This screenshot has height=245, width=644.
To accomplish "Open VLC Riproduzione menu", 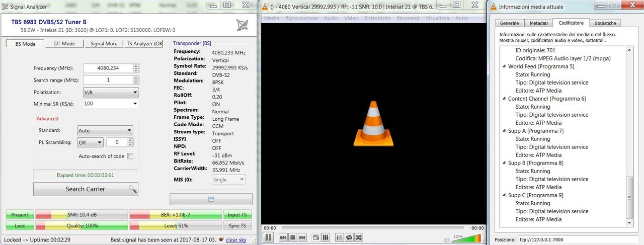I will 301,18.
